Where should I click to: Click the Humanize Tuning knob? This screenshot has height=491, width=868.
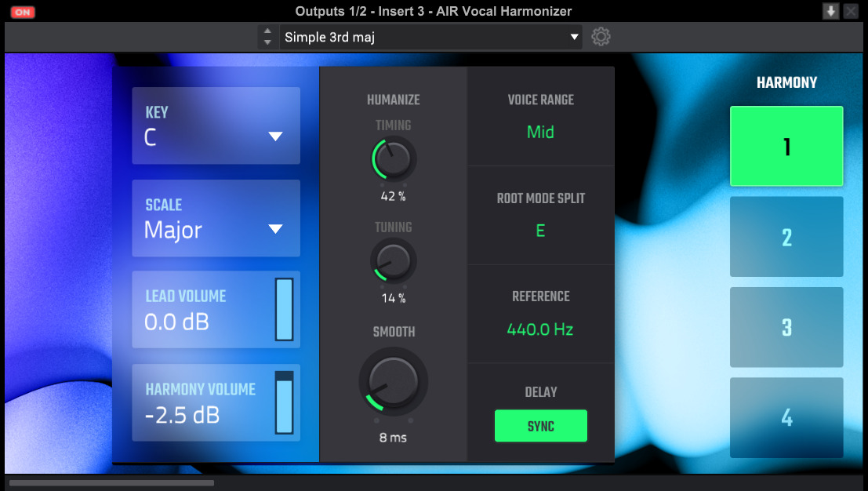pyautogui.click(x=393, y=260)
